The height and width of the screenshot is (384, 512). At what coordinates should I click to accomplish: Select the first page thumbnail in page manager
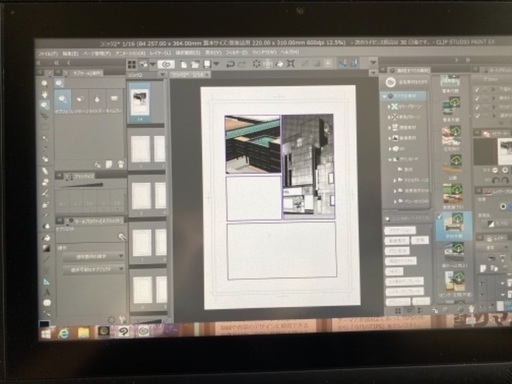pyautogui.click(x=140, y=104)
